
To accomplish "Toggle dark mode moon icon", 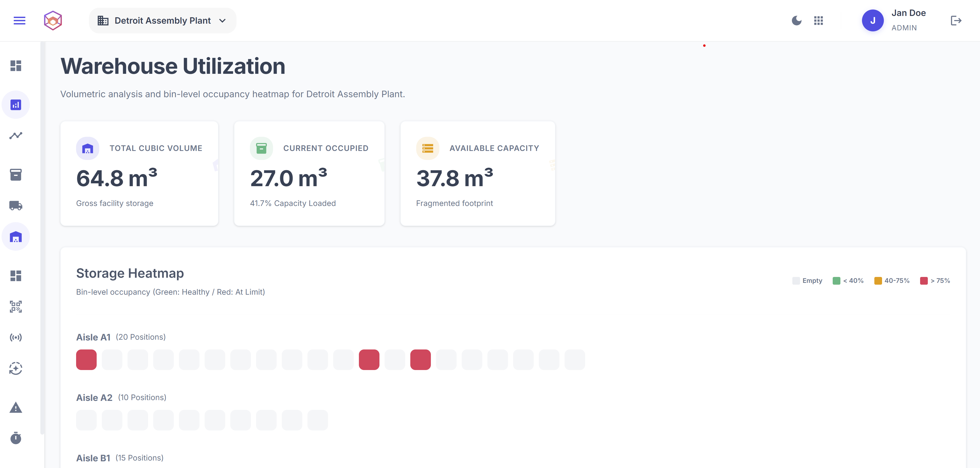I will tap(797, 21).
